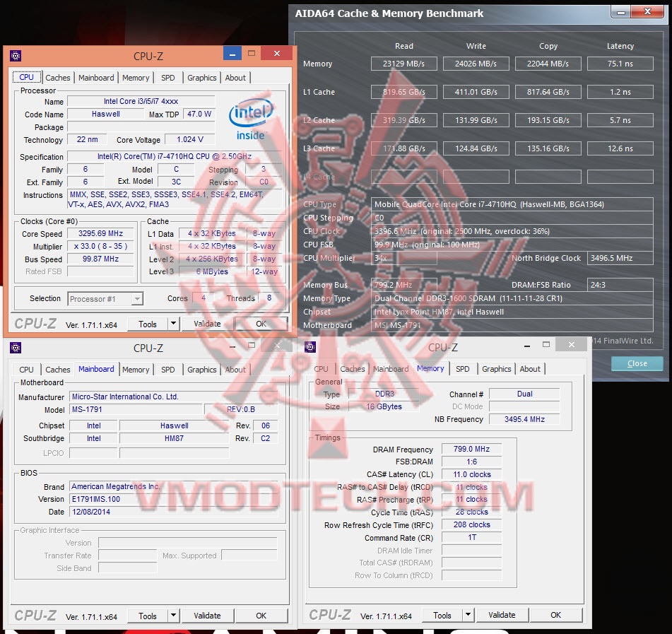Screen dimensions: 672x634
Task: Click Tools button in top CPU-Z window
Action: click(148, 324)
